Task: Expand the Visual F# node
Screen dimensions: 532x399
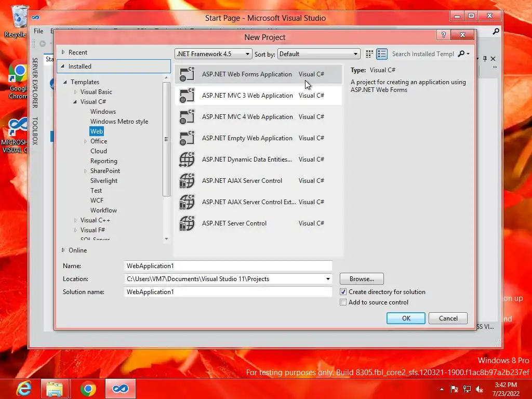Action: click(x=75, y=230)
